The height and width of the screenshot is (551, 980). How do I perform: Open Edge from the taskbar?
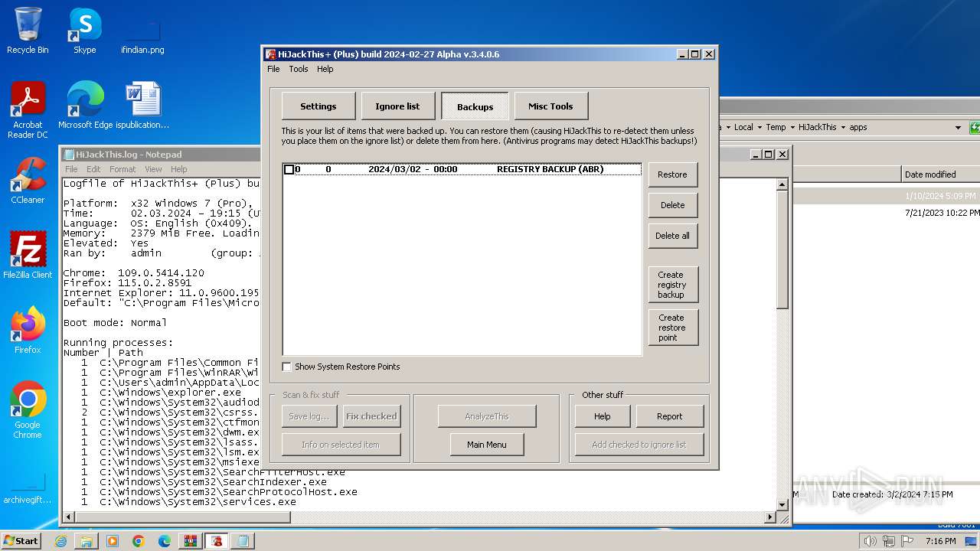165,541
